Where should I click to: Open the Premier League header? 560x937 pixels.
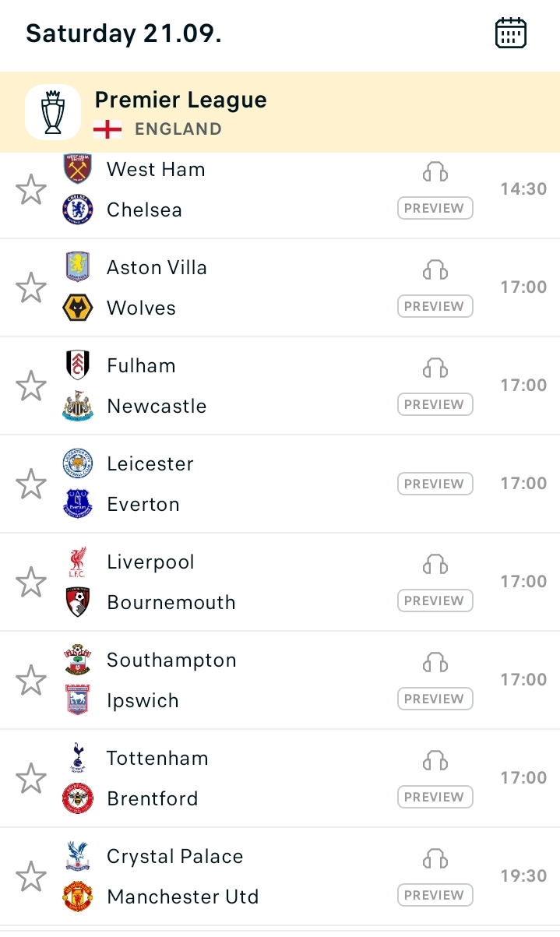click(x=280, y=112)
